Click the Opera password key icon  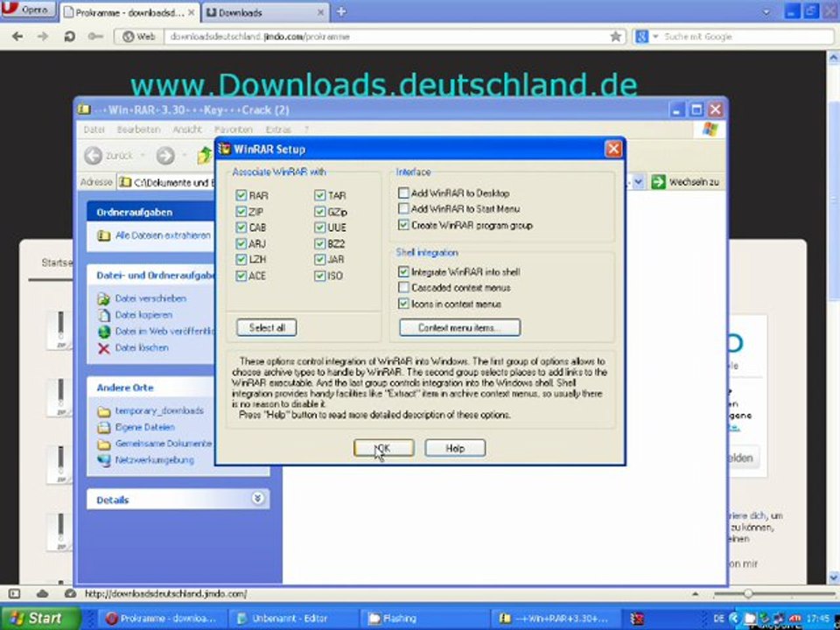[x=95, y=37]
